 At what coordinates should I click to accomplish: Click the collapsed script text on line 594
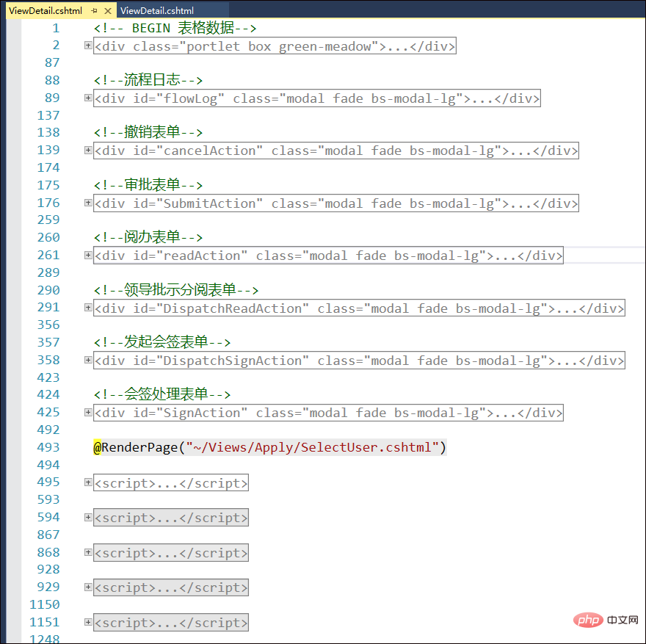171,518
